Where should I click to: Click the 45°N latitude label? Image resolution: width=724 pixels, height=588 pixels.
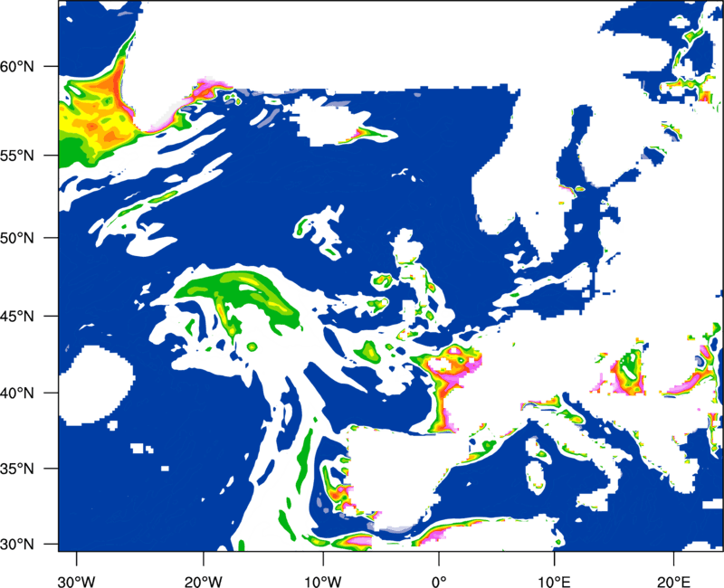tap(17, 317)
